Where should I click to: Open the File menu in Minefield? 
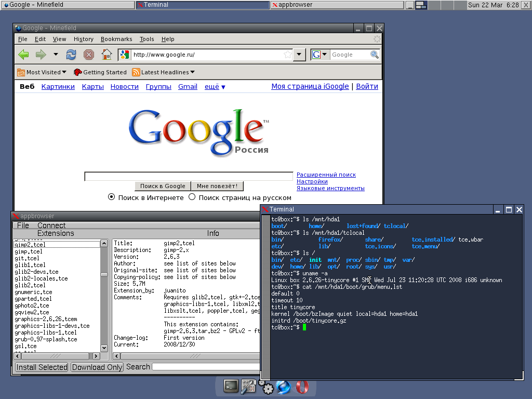pos(22,39)
